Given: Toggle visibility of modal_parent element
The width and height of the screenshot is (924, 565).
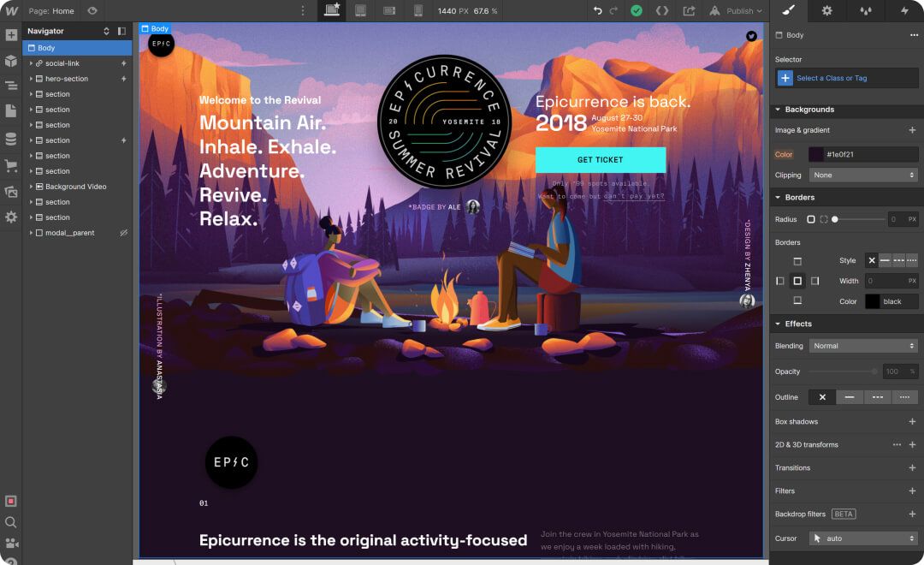Looking at the screenshot, I should pos(123,233).
